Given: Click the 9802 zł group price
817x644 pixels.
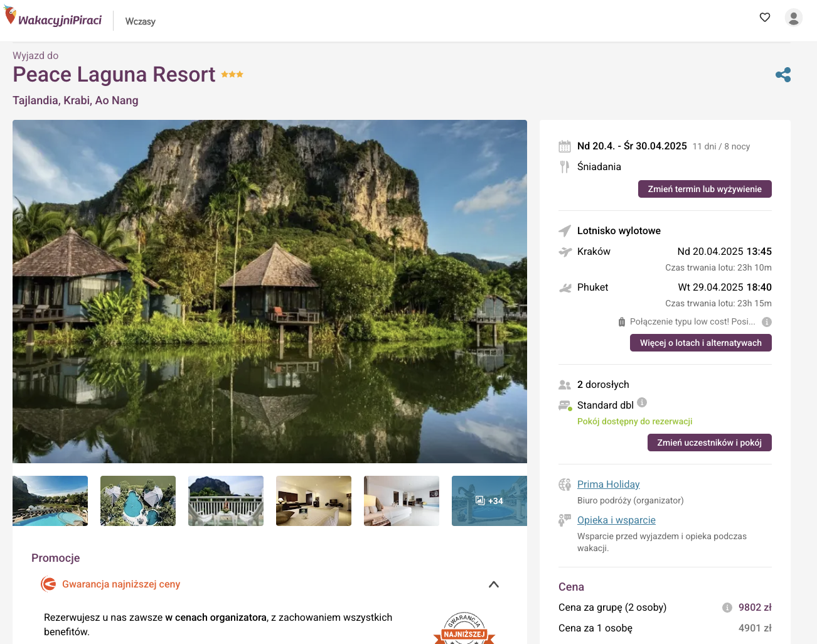Looking at the screenshot, I should point(755,608).
